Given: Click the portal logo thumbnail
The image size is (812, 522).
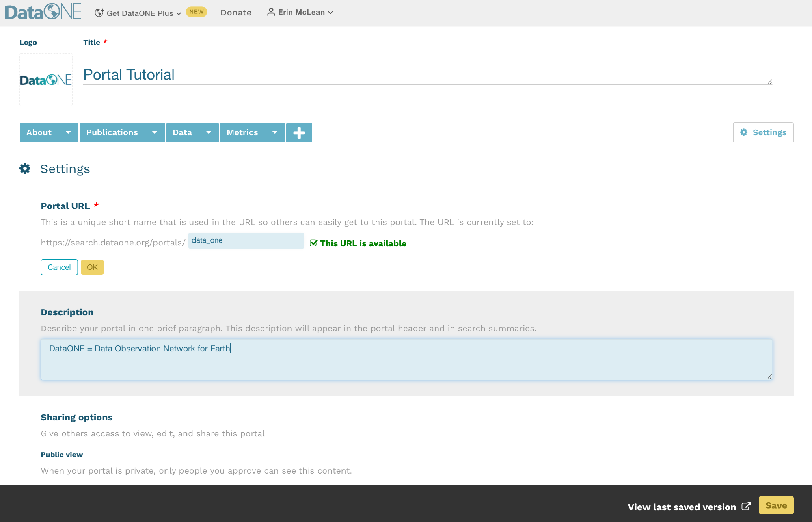Looking at the screenshot, I should (46, 80).
